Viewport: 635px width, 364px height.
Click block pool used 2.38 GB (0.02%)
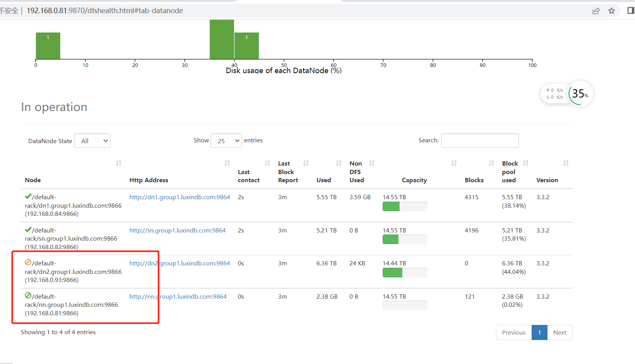click(513, 301)
